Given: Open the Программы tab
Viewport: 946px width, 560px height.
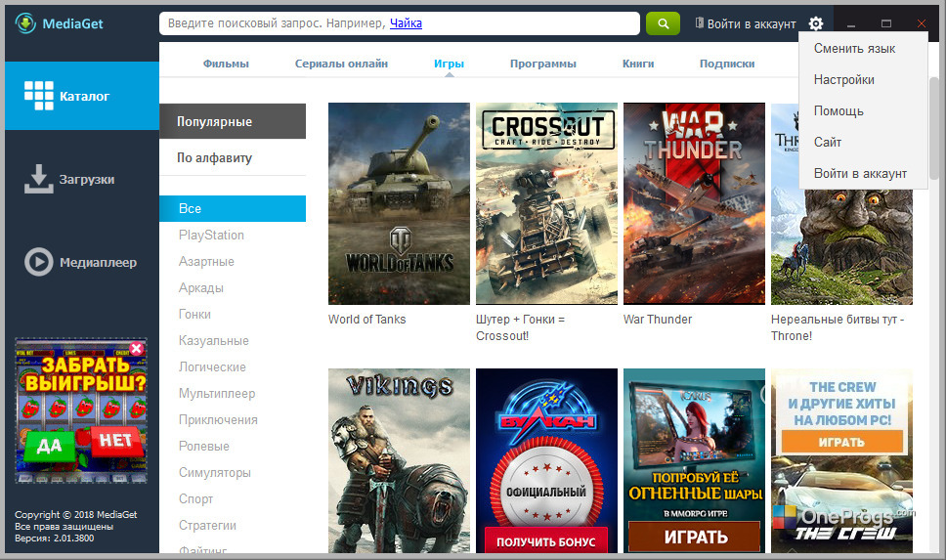Looking at the screenshot, I should 543,64.
